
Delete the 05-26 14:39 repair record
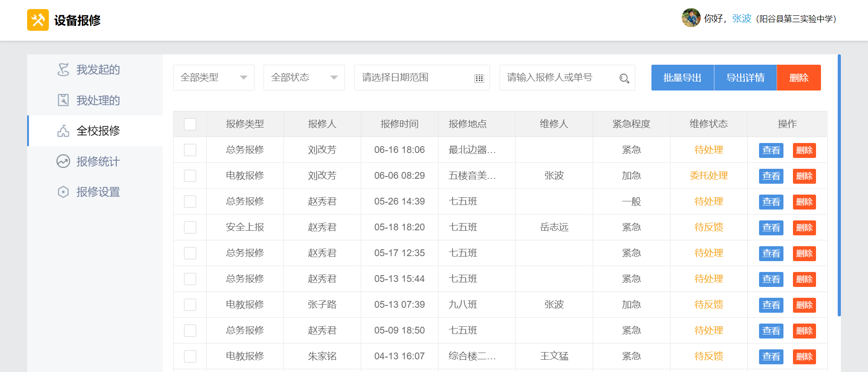804,202
